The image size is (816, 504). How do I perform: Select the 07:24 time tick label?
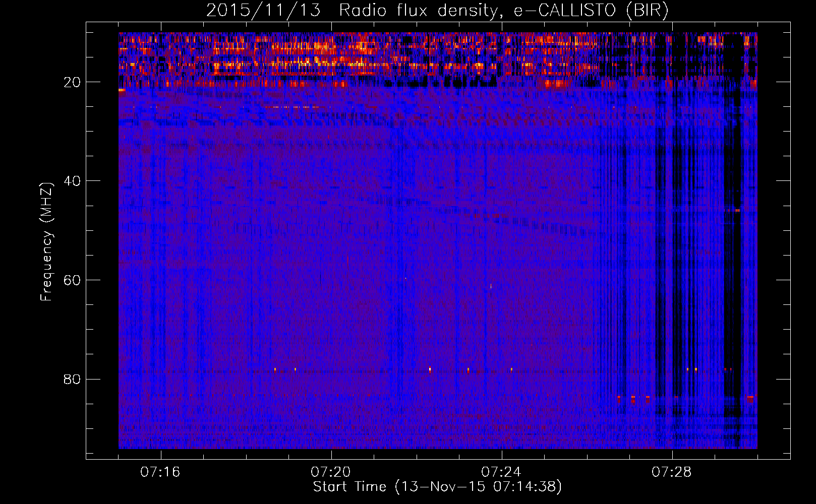[x=501, y=472]
